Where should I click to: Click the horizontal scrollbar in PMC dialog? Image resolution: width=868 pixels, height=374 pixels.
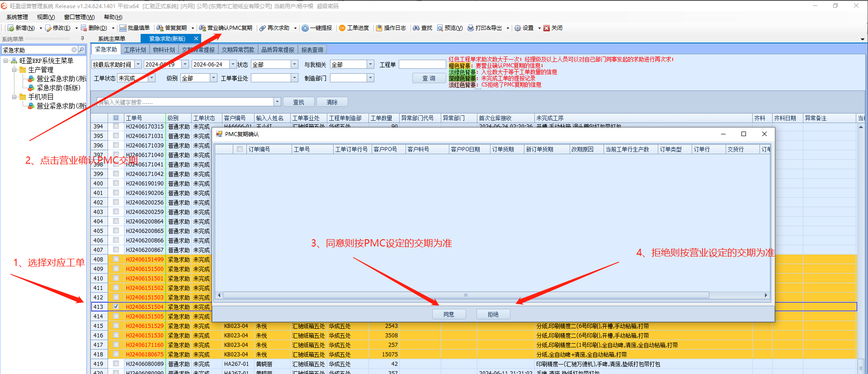click(x=466, y=295)
